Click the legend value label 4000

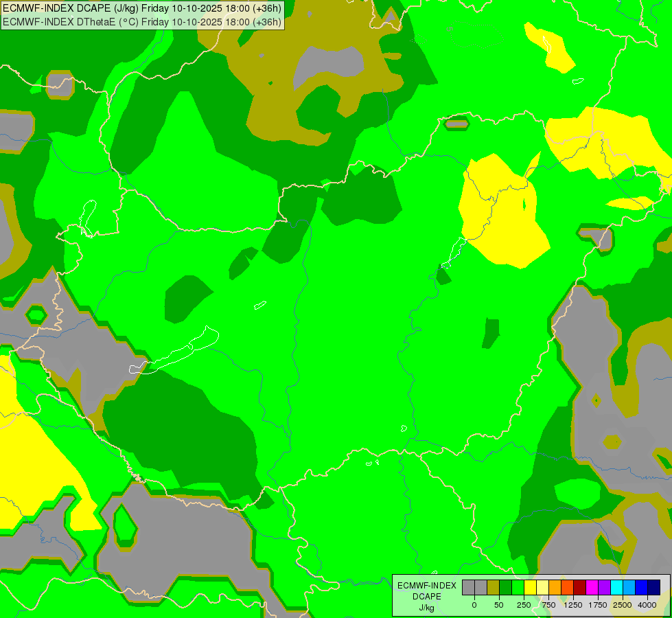point(647,605)
